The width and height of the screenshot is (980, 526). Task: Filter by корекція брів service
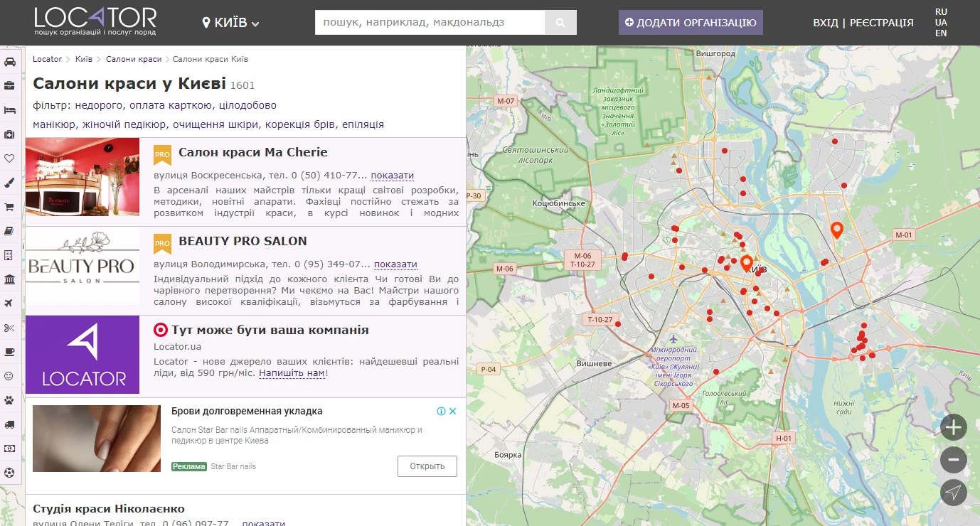[300, 124]
